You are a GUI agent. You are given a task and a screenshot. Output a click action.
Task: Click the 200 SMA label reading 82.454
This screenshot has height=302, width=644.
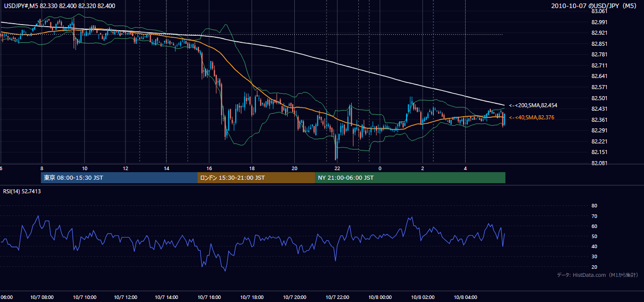click(x=533, y=105)
